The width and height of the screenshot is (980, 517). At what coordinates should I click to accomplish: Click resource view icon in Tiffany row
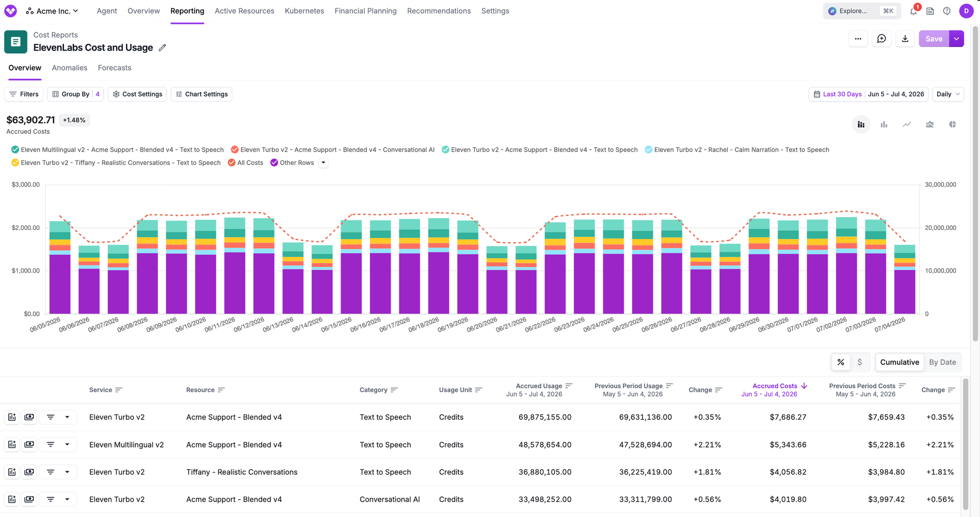point(29,472)
